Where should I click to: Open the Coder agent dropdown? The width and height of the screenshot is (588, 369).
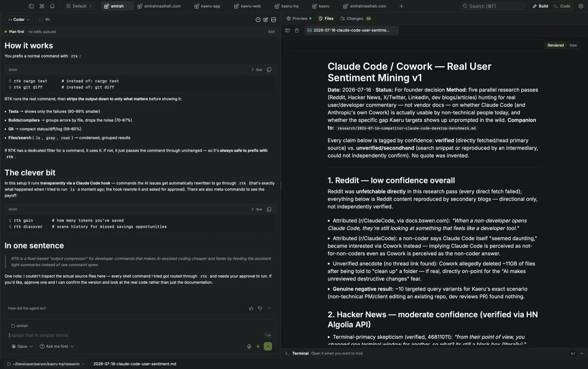[19, 19]
